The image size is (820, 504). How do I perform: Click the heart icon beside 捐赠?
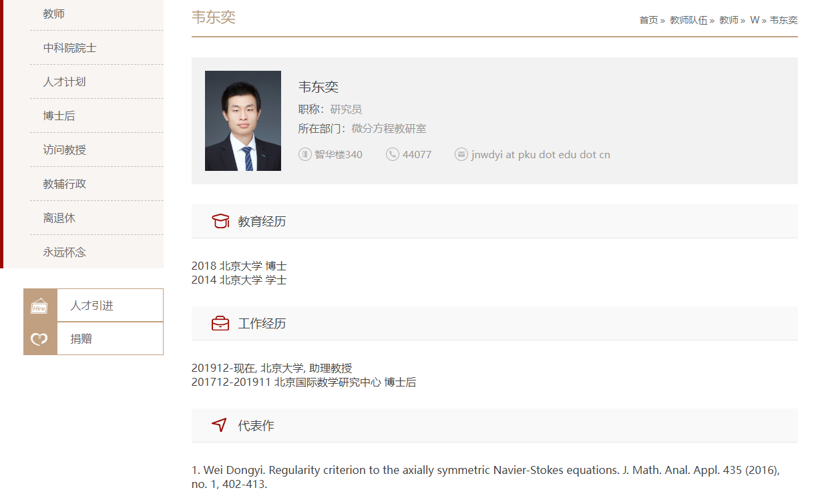40,339
